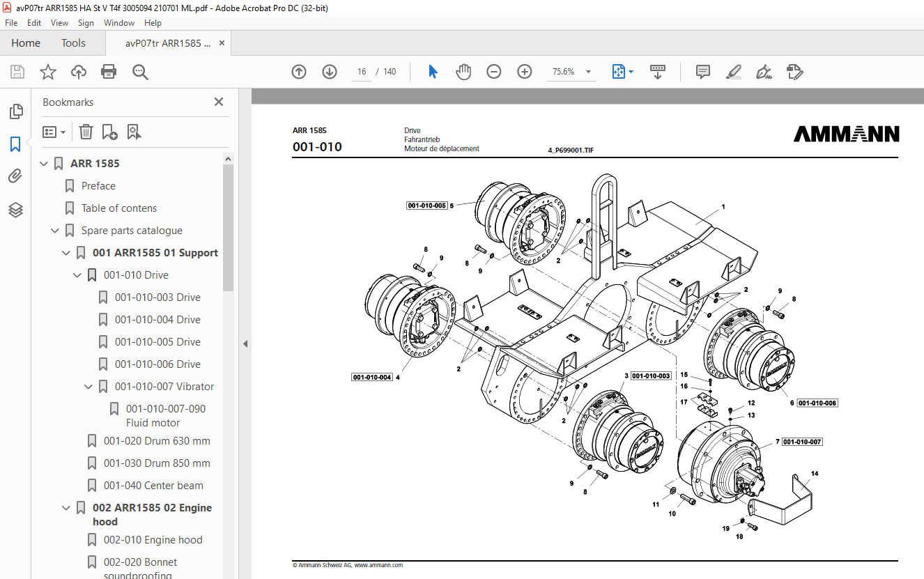
Task: Collapse the ARR 1585 bookmark
Action: coord(44,164)
